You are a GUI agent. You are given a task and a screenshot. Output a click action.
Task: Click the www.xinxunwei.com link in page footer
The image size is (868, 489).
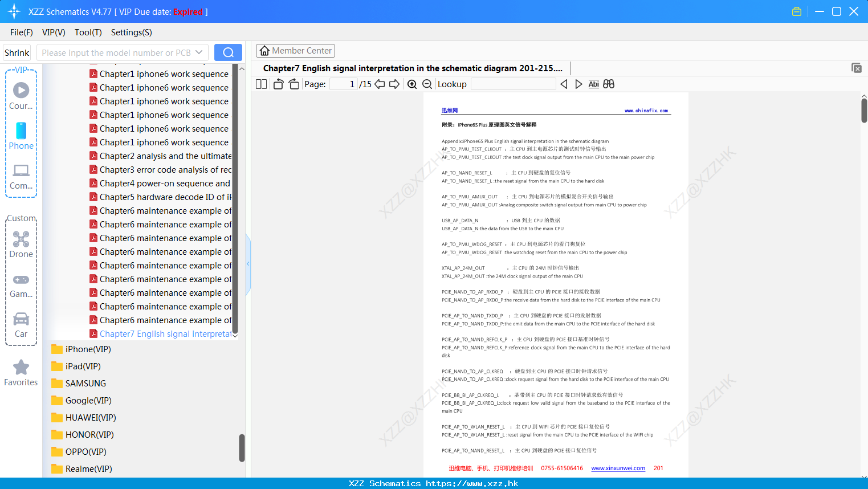point(618,468)
